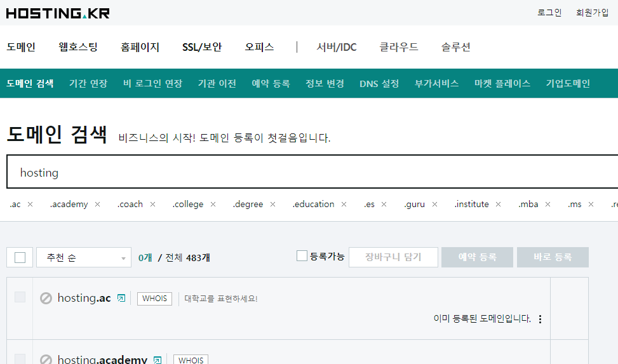
Task: Open hosting.academy external link icon
Action: point(158,360)
